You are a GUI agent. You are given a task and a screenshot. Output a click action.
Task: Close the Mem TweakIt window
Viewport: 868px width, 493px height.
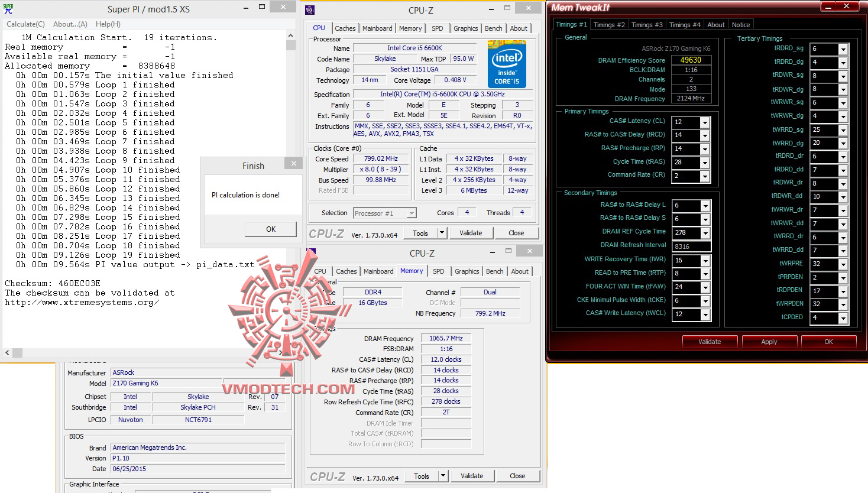[x=847, y=6]
